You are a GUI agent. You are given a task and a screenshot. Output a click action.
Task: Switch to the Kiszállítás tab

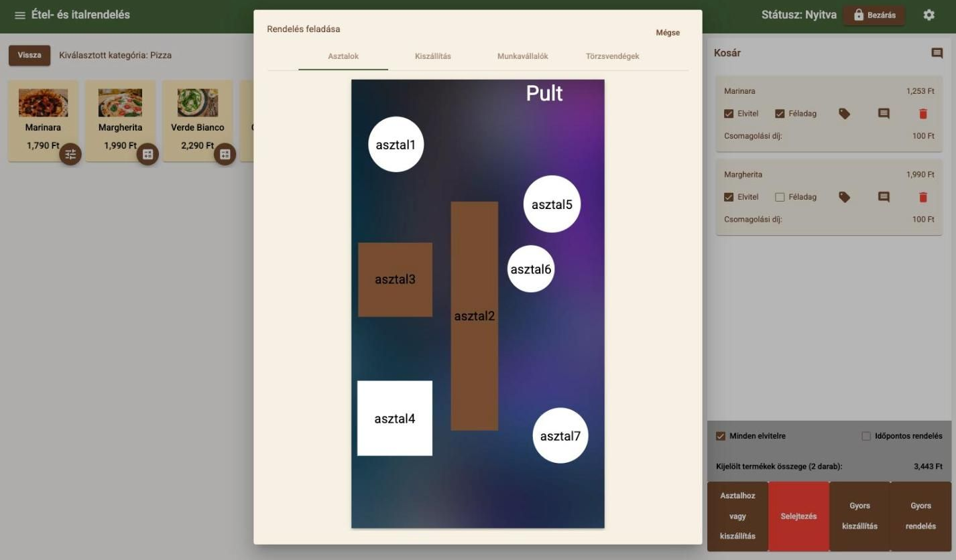433,56
